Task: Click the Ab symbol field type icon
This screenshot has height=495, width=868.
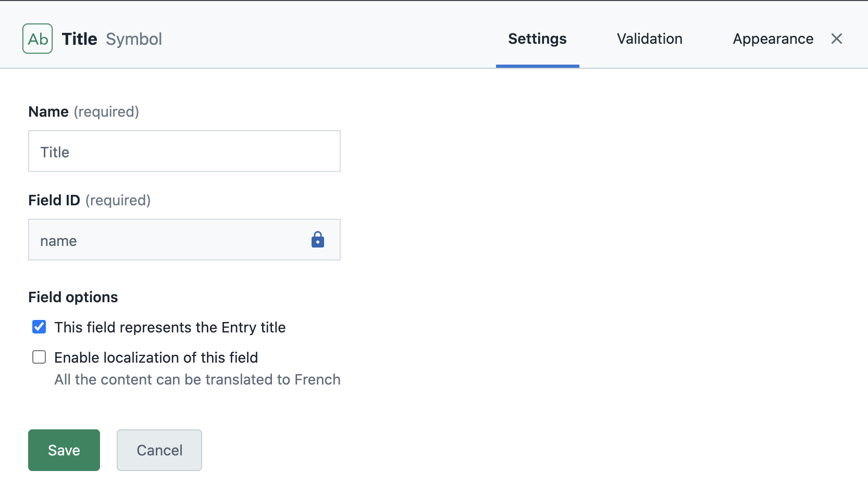Action: pyautogui.click(x=38, y=39)
